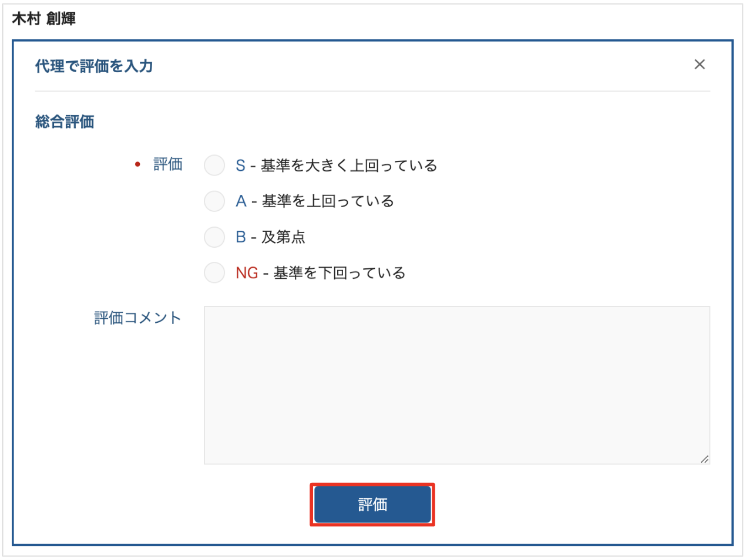Click the 基準を上回っている label text
The height and width of the screenshot is (560, 746).
pyautogui.click(x=328, y=201)
